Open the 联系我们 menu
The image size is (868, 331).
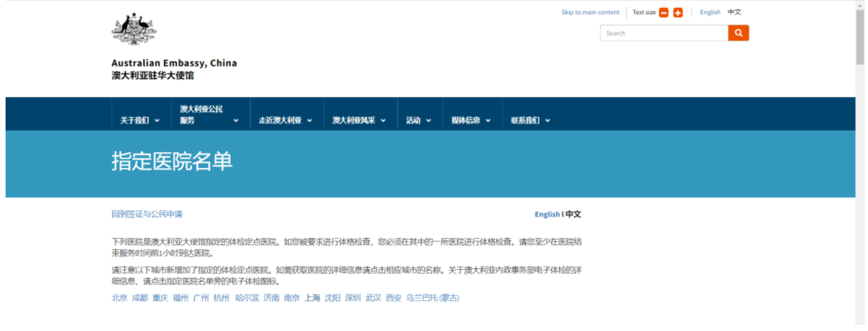pyautogui.click(x=530, y=120)
